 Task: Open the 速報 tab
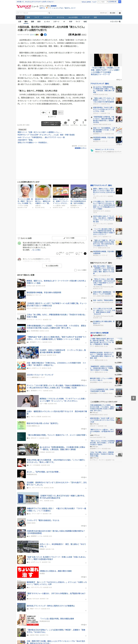click(x=28, y=17)
